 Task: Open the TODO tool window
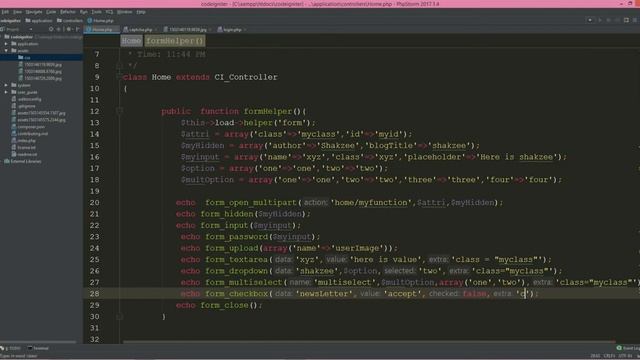11,348
